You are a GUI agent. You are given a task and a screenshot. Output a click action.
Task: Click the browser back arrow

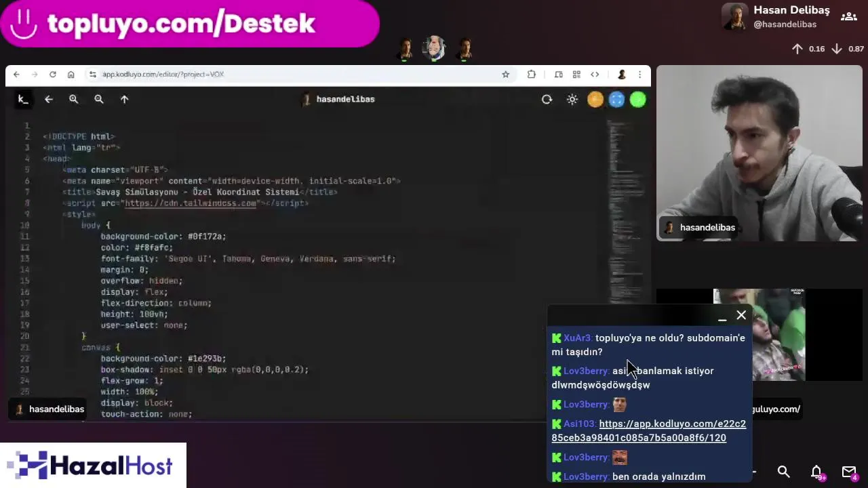(16, 75)
